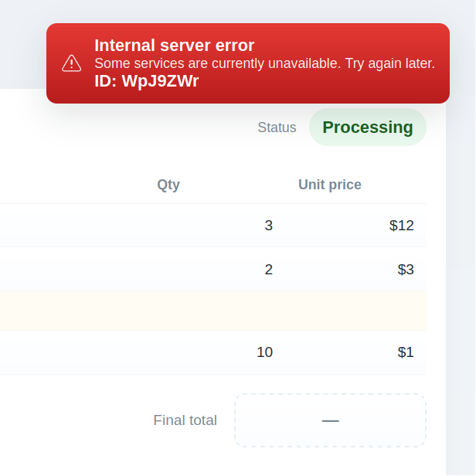Click the warning triangle icon in the error toast
476x476 pixels.
coord(72,63)
